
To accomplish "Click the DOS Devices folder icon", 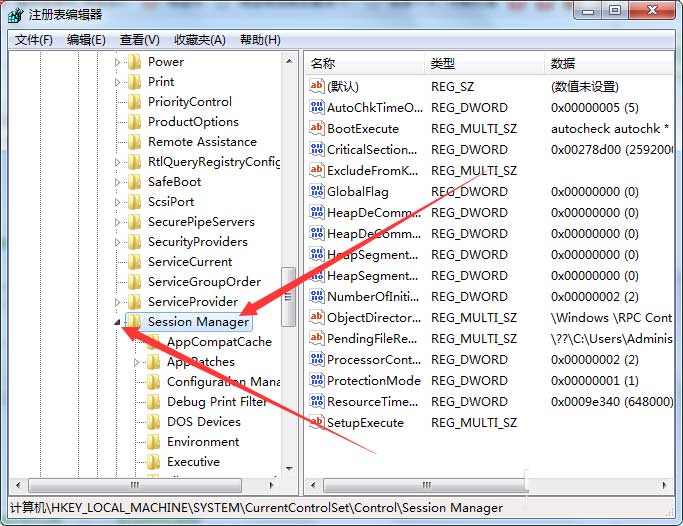I will coord(153,422).
